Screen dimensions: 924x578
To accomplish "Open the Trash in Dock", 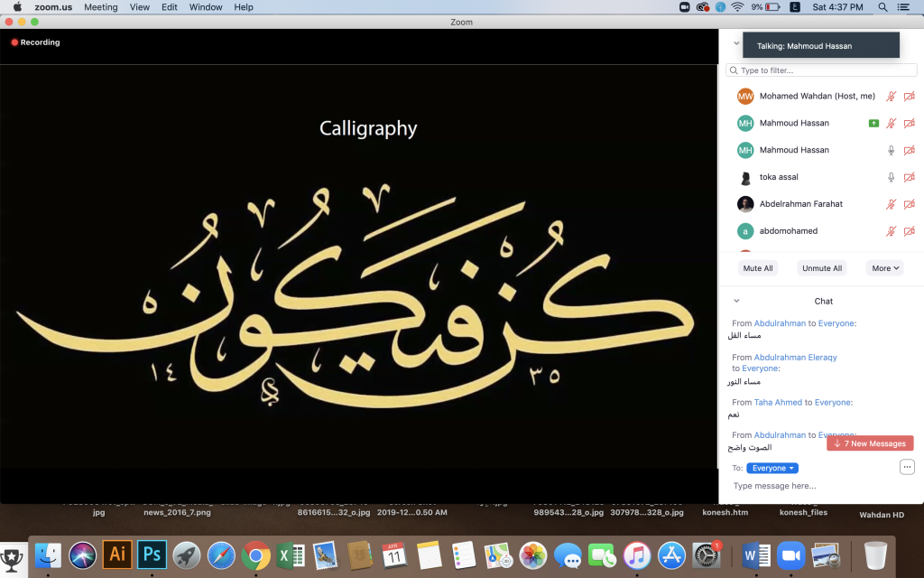I will coord(875,555).
